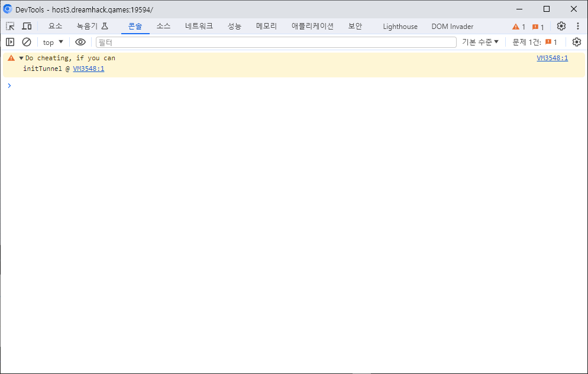588x374 pixels.
Task: Create a live expression with the eye icon
Action: click(80, 42)
